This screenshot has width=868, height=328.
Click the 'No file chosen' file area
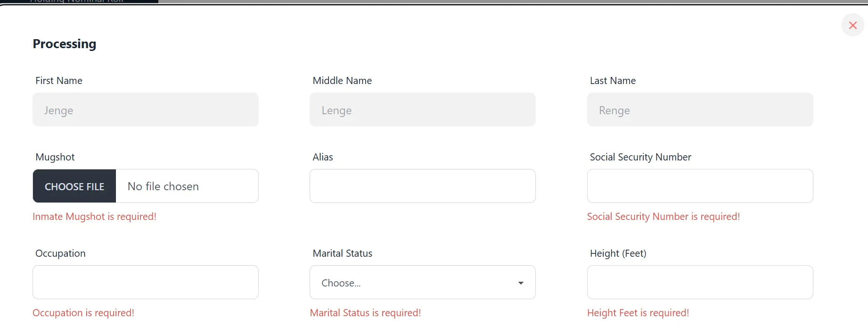(x=187, y=186)
